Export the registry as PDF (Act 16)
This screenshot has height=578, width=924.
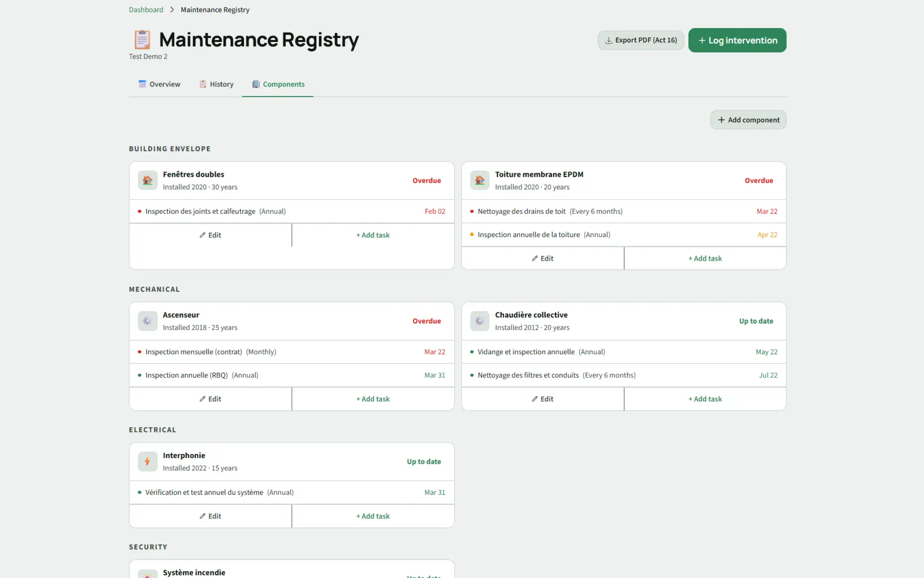pyautogui.click(x=641, y=40)
